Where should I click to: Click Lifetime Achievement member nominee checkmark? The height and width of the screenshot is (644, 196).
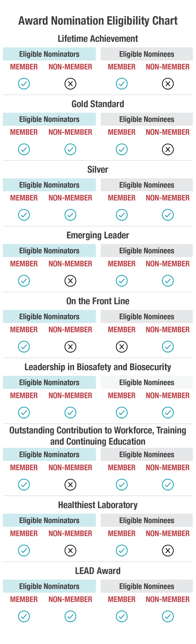pyautogui.click(x=122, y=84)
